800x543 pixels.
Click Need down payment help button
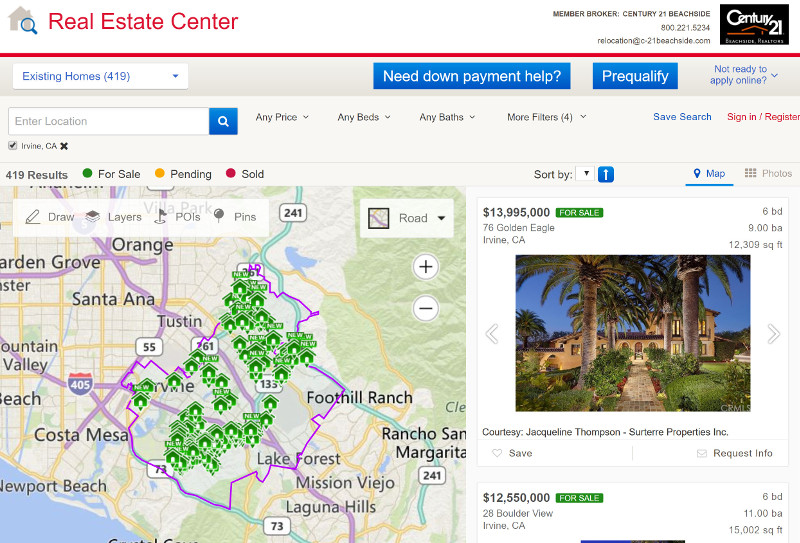[x=472, y=76]
